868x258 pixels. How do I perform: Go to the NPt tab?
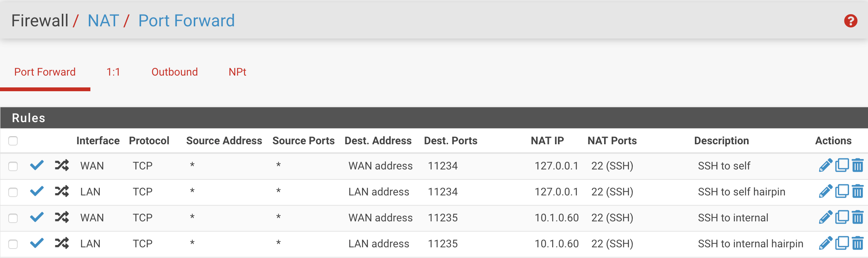click(x=237, y=72)
